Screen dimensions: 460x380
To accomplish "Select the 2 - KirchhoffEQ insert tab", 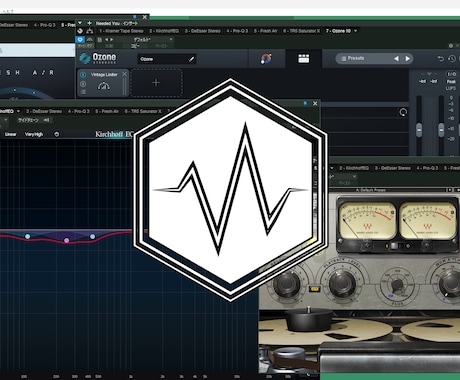I will [x=164, y=31].
